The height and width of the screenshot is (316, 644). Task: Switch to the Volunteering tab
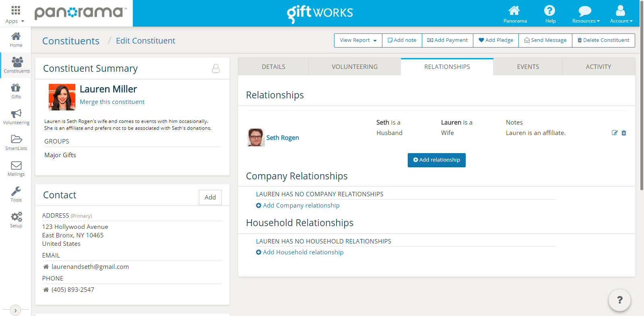[x=355, y=67]
